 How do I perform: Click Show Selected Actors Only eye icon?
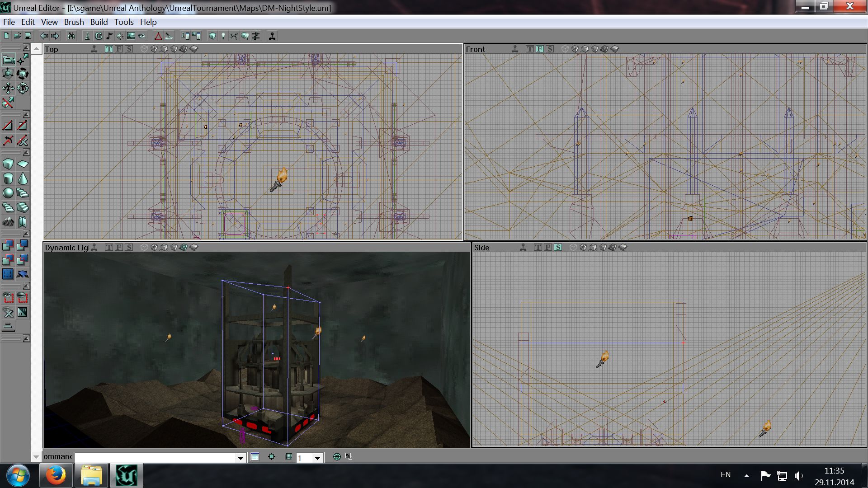click(8, 298)
